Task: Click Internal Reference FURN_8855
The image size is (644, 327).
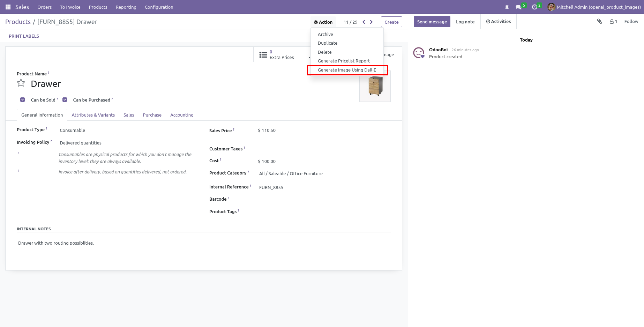Action: pyautogui.click(x=271, y=188)
